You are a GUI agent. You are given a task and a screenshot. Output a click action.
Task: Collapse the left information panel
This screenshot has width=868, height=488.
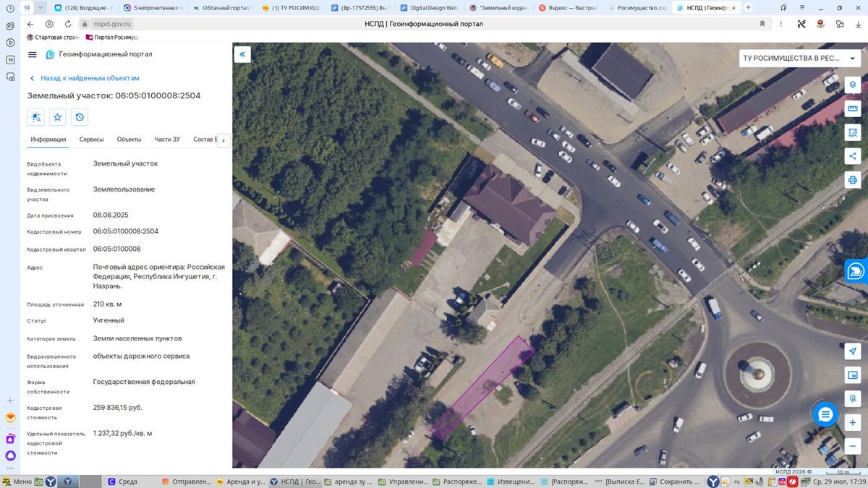click(243, 54)
